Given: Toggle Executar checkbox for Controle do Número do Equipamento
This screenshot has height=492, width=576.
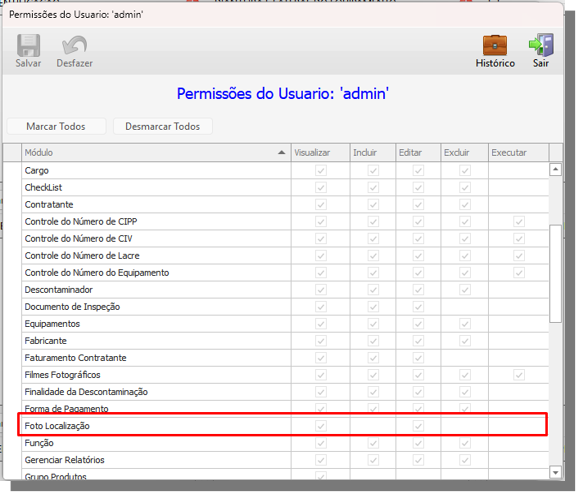Looking at the screenshot, I should pos(519,273).
